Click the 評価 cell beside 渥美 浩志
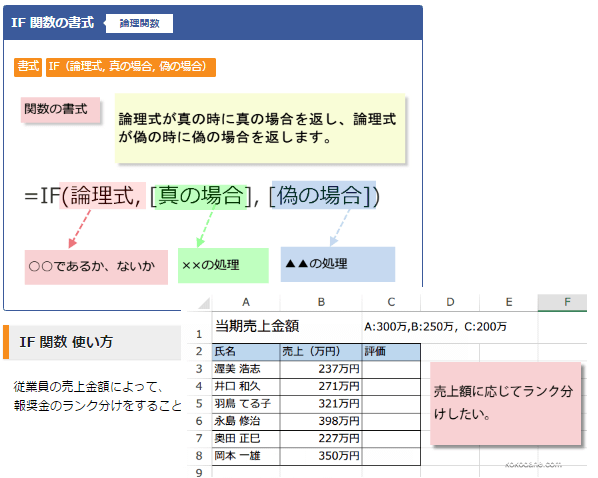This screenshot has height=478, width=598. point(391,369)
